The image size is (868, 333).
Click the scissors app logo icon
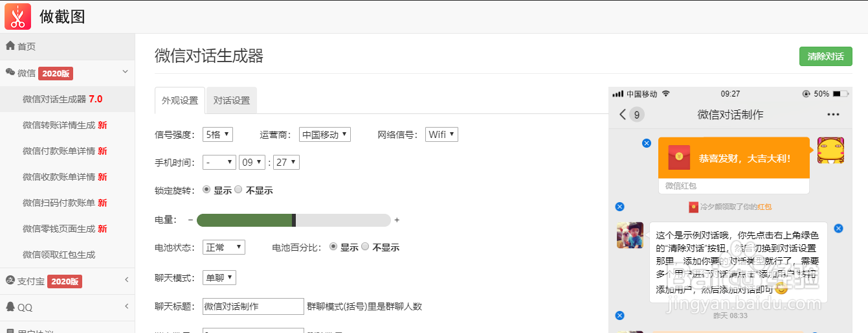click(17, 16)
